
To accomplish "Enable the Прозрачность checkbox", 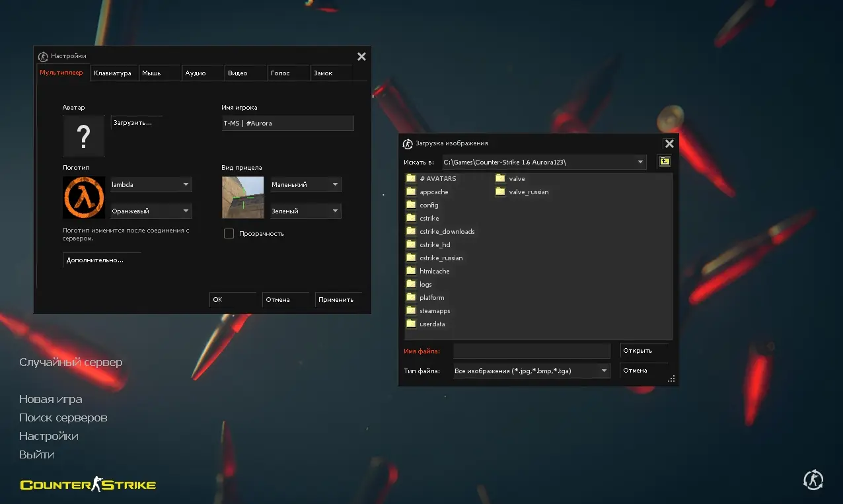I will 229,233.
